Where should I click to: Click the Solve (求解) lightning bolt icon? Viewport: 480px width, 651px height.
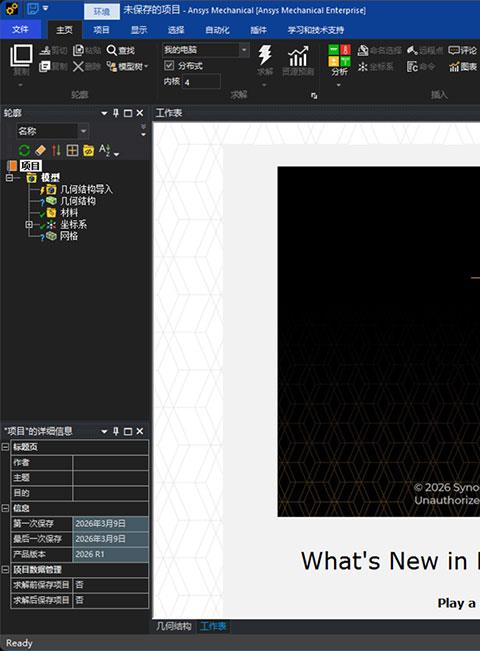pyautogui.click(x=265, y=55)
